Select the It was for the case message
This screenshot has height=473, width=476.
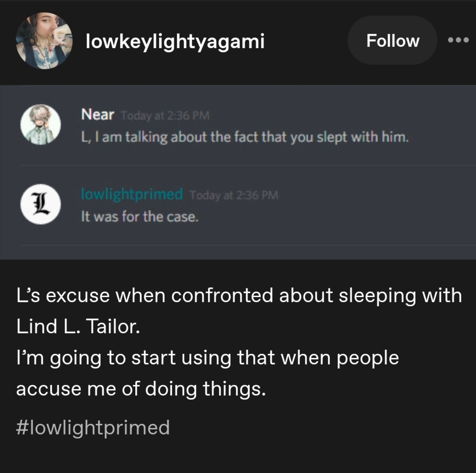point(140,217)
